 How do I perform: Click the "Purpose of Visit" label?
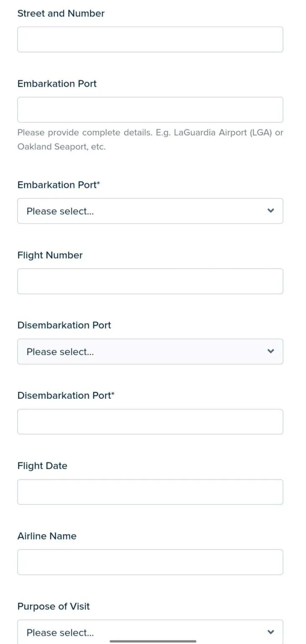pos(54,606)
